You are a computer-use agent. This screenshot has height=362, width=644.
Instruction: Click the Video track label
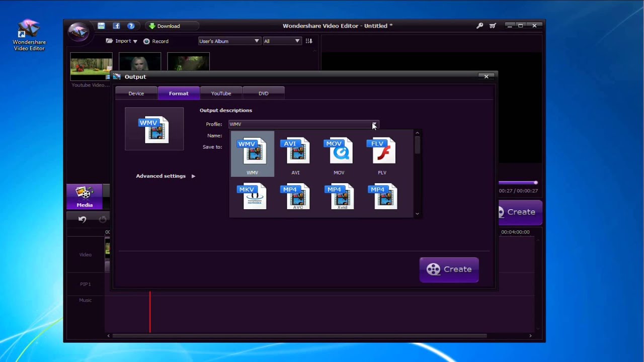86,255
